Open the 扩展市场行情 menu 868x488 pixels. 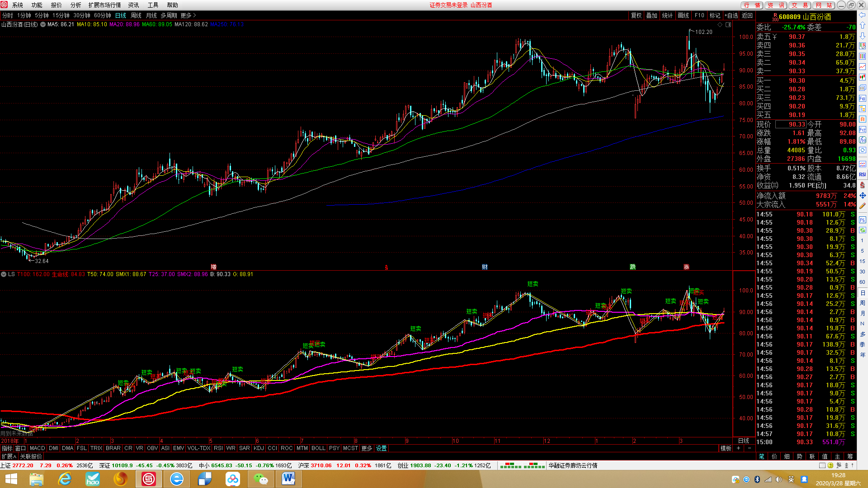point(105,5)
